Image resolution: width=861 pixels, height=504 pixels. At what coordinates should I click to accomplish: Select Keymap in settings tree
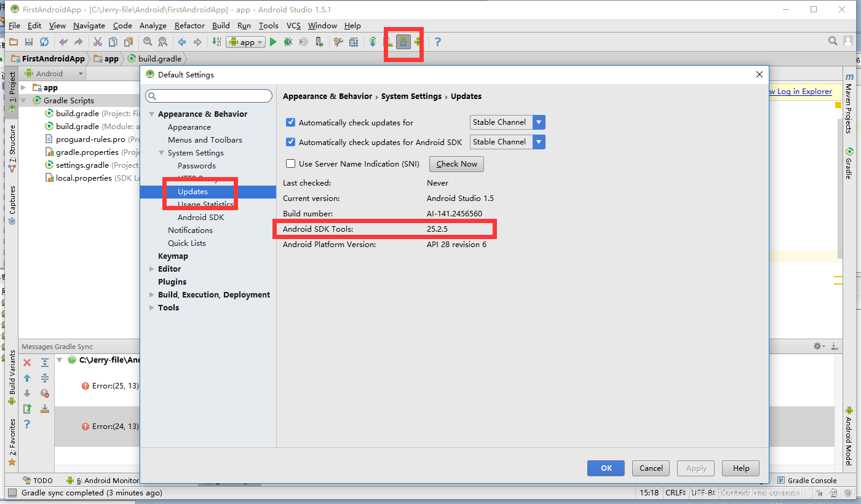pos(173,256)
